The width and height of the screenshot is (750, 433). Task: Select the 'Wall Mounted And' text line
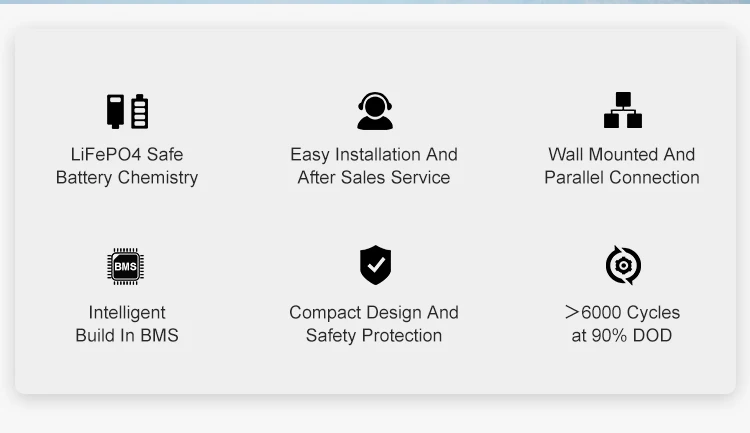[622, 155]
